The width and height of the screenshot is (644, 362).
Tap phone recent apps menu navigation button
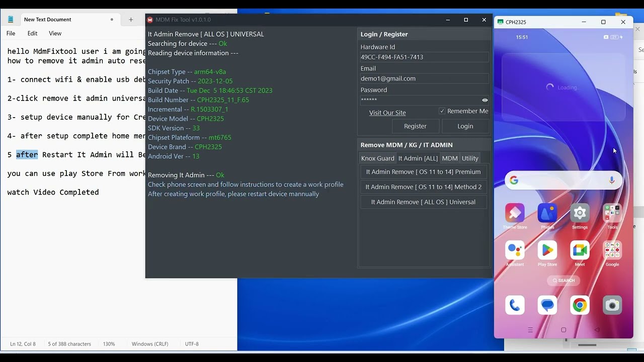530,330
